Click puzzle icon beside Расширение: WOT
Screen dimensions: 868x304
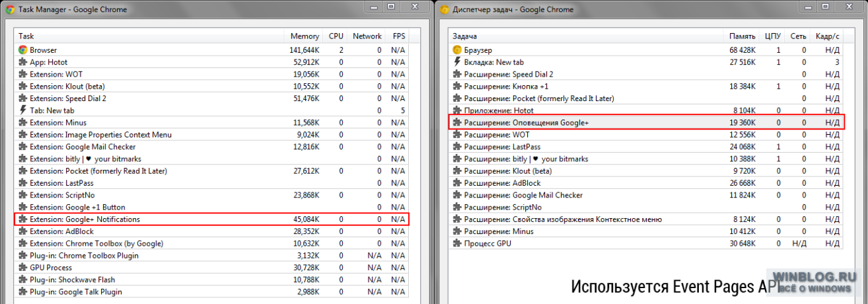(457, 135)
